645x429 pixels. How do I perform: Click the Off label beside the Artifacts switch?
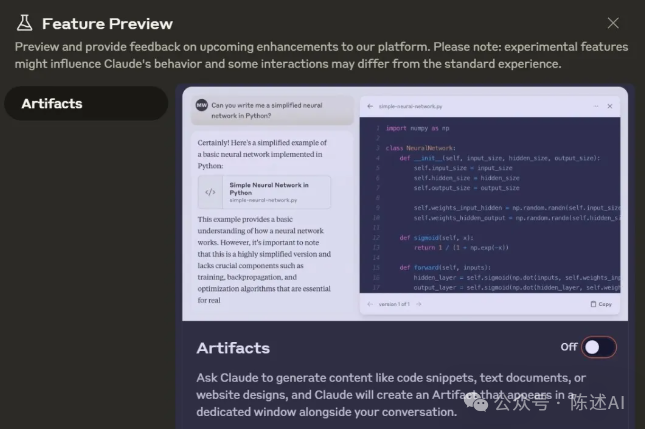click(569, 347)
